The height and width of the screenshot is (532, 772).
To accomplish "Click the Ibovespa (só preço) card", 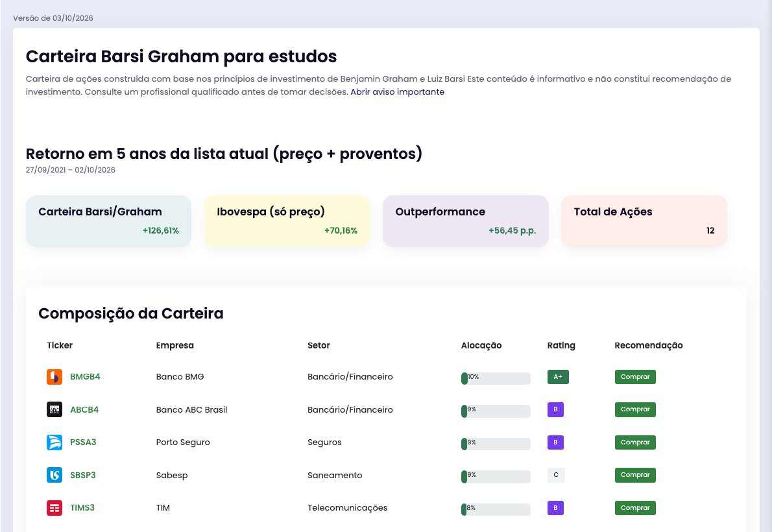I will pyautogui.click(x=287, y=221).
